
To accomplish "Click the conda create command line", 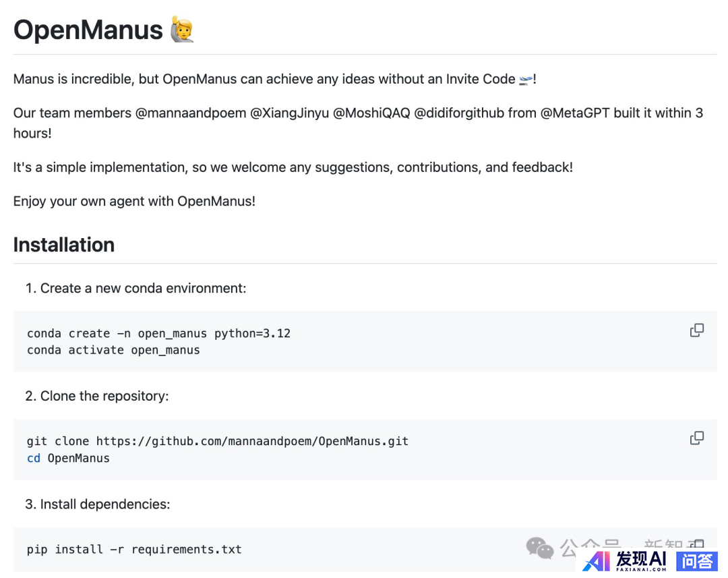I will [x=158, y=333].
